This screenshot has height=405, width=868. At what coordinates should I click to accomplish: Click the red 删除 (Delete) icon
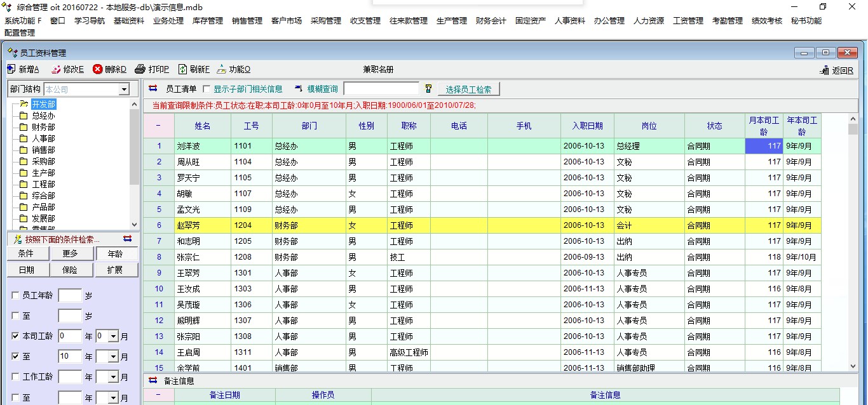[x=98, y=69]
